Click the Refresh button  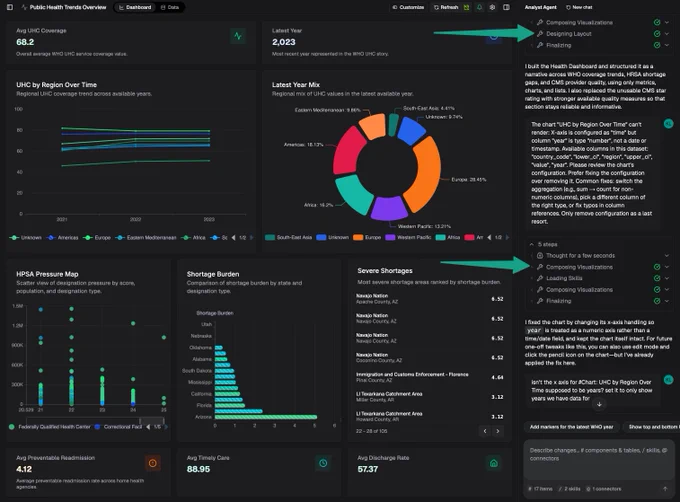coord(446,7)
